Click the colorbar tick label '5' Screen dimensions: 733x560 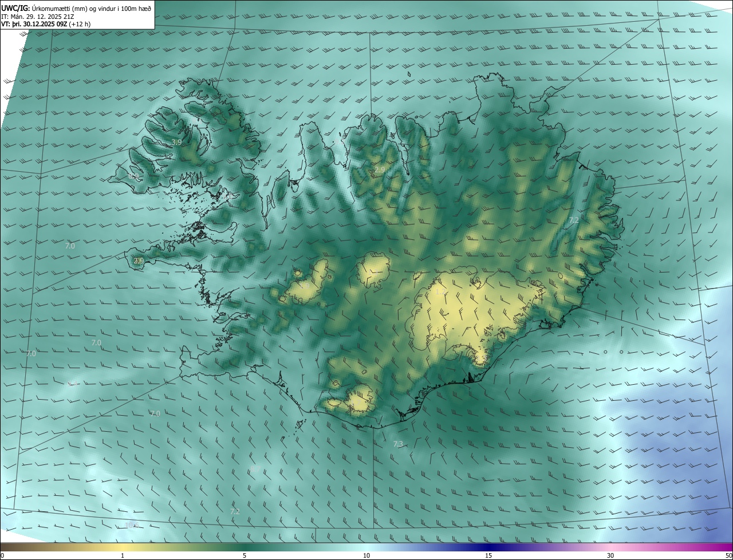(245, 555)
